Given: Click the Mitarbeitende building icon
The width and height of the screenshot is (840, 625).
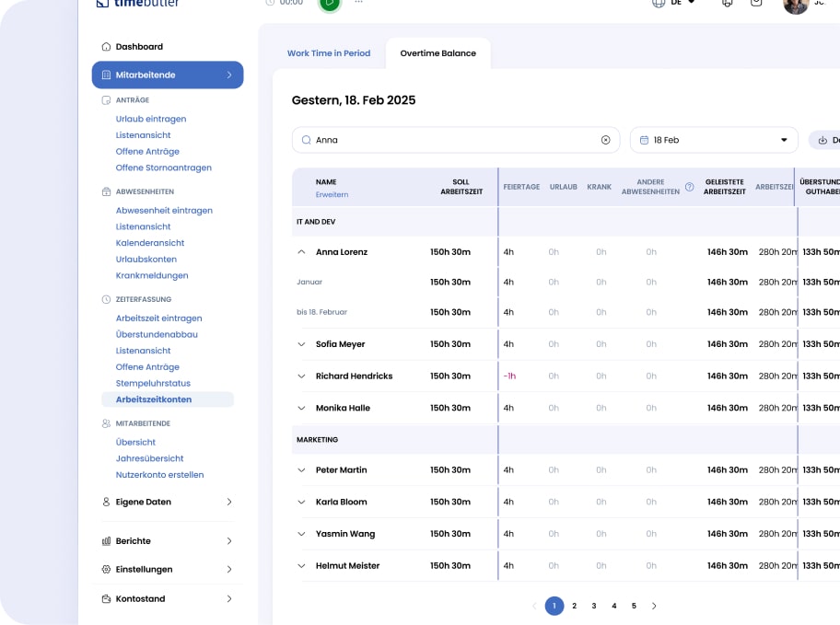Looking at the screenshot, I should click(106, 75).
